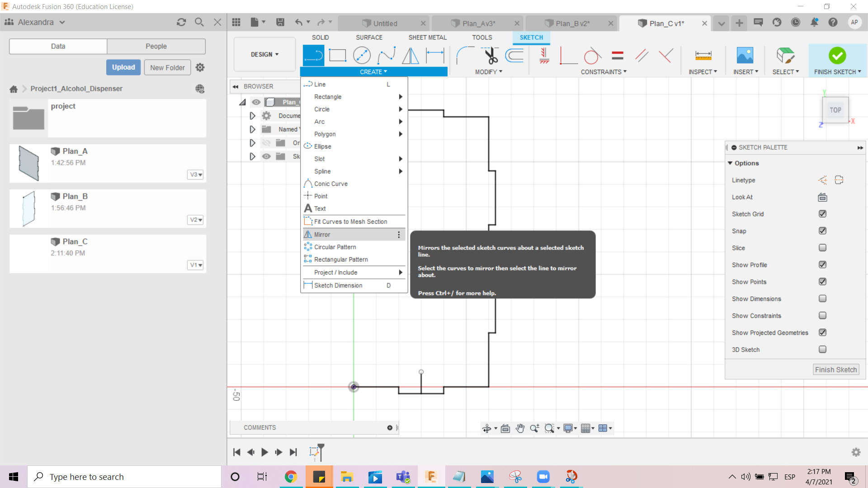Open the SELECT dropdown menu
The height and width of the screenshot is (488, 868).
click(785, 72)
